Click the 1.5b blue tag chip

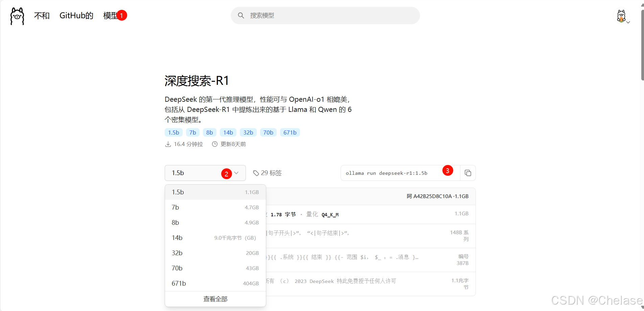(174, 133)
